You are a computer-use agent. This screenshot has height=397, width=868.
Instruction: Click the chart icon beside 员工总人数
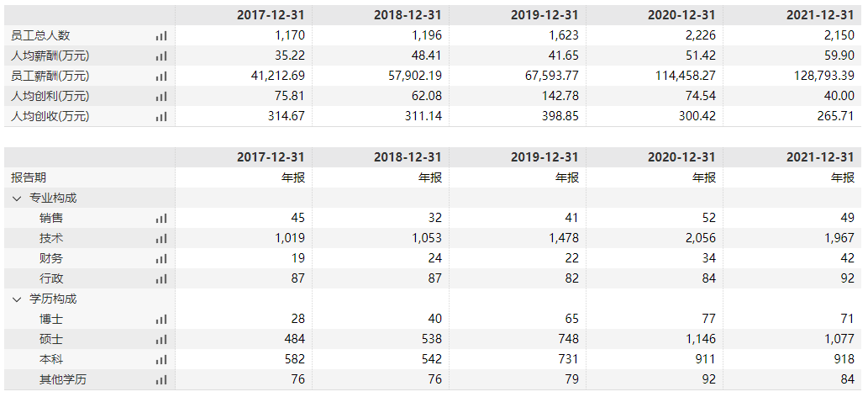click(x=161, y=35)
